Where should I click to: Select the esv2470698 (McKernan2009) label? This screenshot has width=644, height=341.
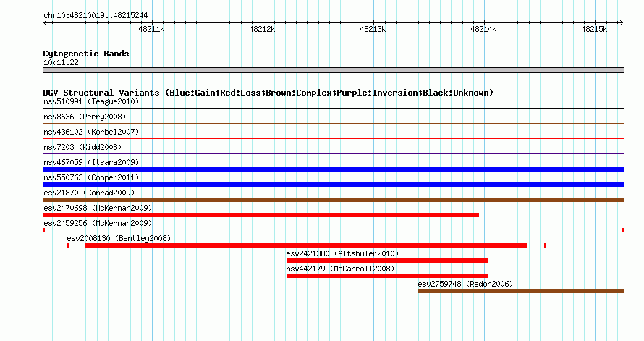[x=98, y=208]
